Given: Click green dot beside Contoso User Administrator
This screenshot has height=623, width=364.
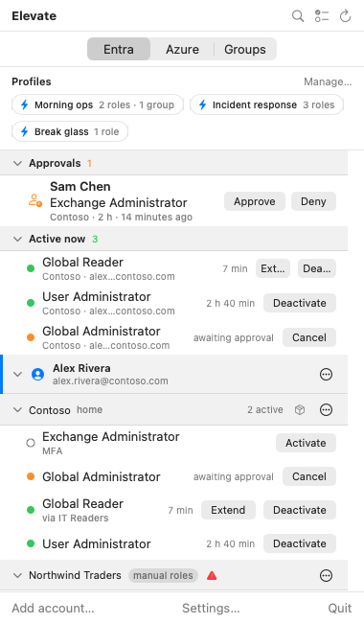Looking at the screenshot, I should (31, 543).
